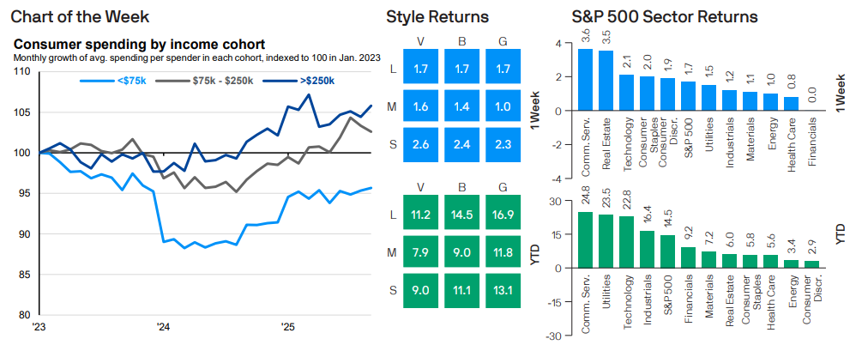The image size is (868, 345).
Task: Select the YTD Technology bar labeled 22.8
Action: coord(627,242)
